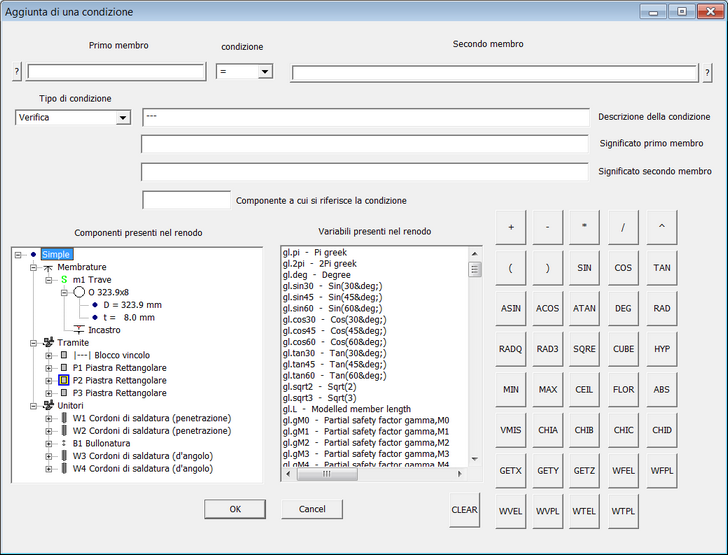Viewport: 728px width, 555px height.
Task: Click the plus operator button
Action: tap(511, 227)
